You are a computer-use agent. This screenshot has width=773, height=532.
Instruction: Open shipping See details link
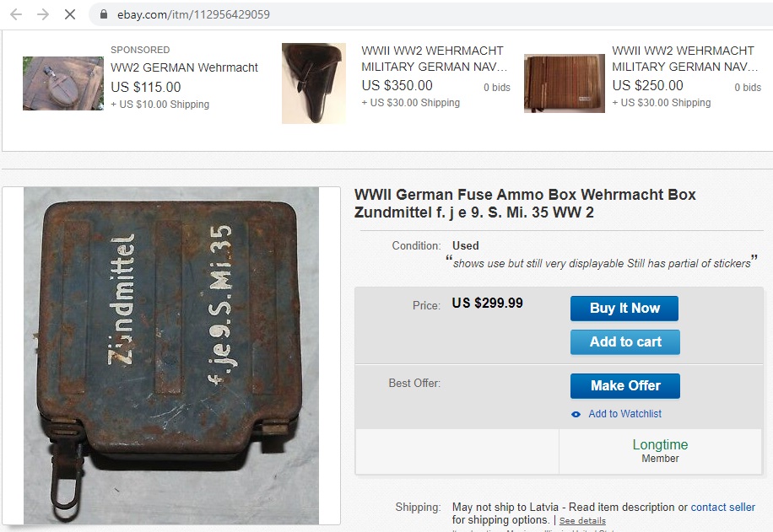[x=582, y=521]
